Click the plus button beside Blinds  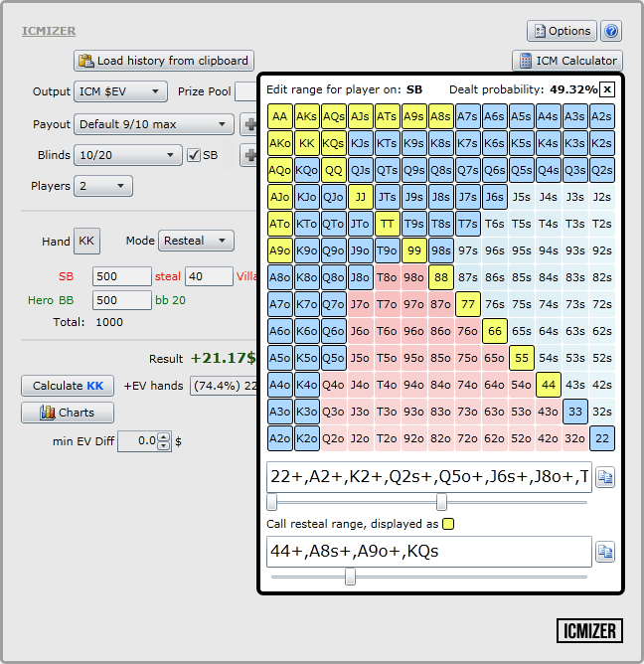[x=250, y=155]
